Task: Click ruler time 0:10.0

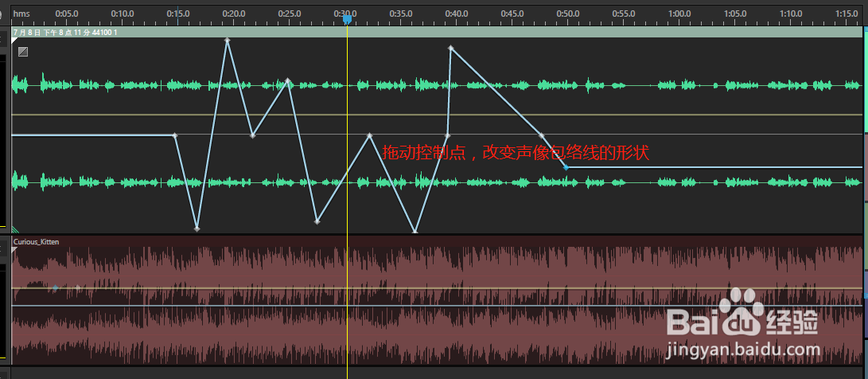Action: point(123,14)
